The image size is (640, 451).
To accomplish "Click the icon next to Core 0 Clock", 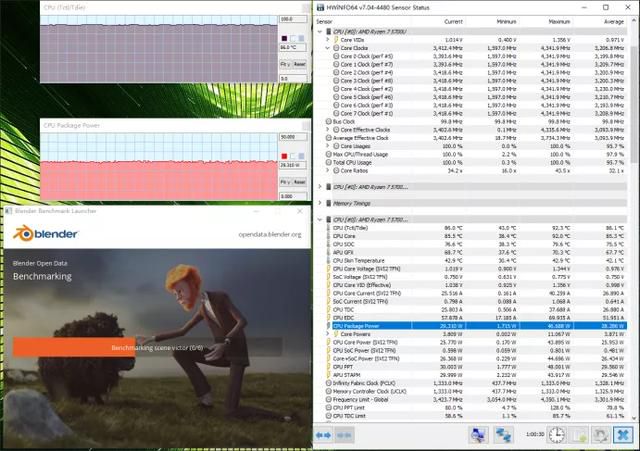I will [x=336, y=56].
